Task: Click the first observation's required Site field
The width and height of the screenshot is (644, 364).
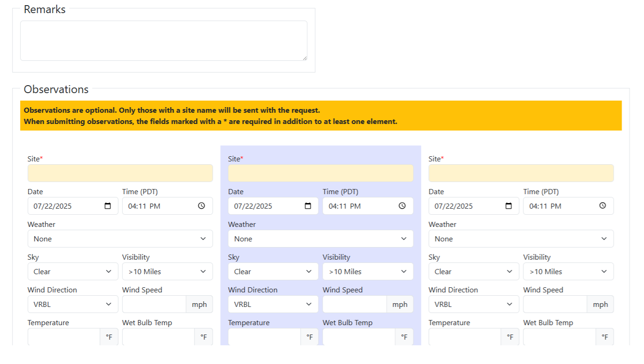Action: click(x=120, y=173)
